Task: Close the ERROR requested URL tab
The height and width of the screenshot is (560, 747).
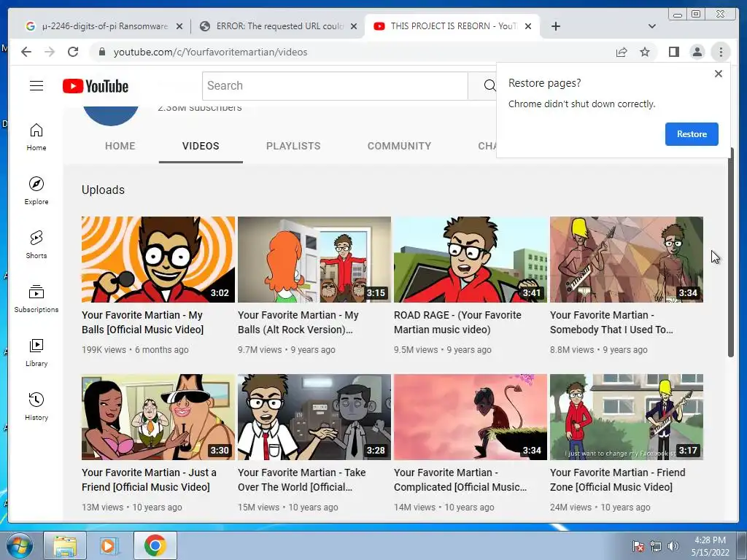Action: 354,26
